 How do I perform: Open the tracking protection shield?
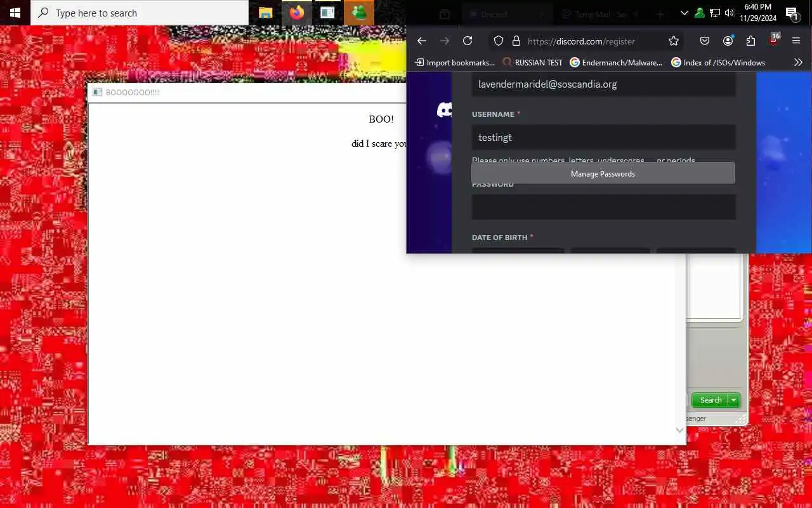coord(499,41)
